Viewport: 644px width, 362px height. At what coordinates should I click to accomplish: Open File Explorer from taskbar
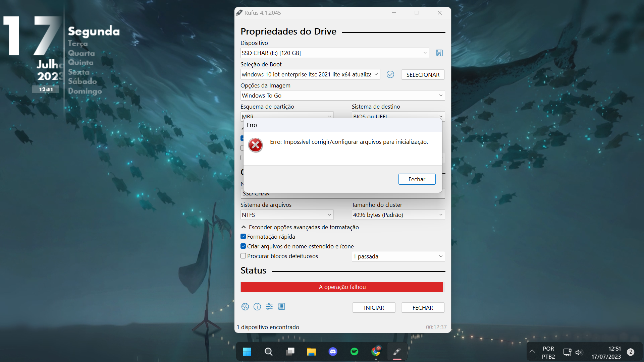[x=312, y=352]
